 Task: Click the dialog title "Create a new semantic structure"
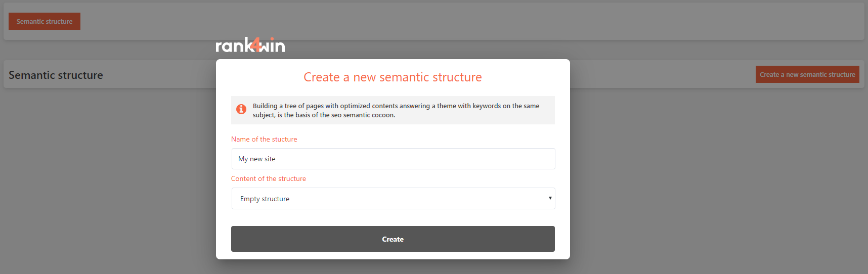click(x=393, y=77)
